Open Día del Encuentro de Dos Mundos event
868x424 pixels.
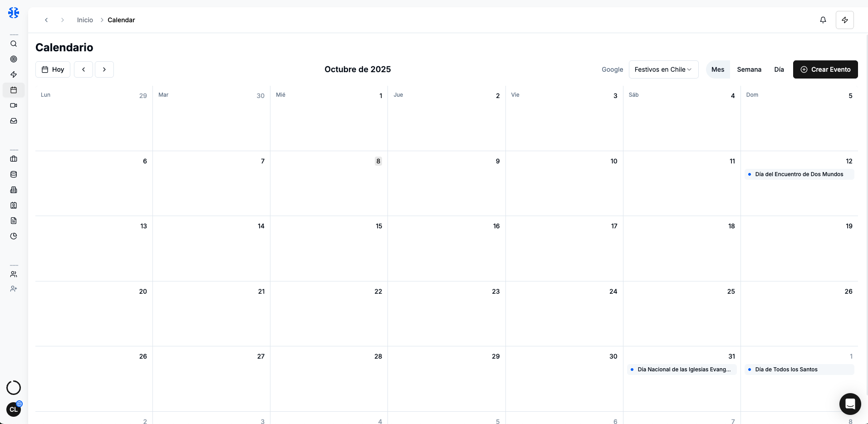point(799,174)
